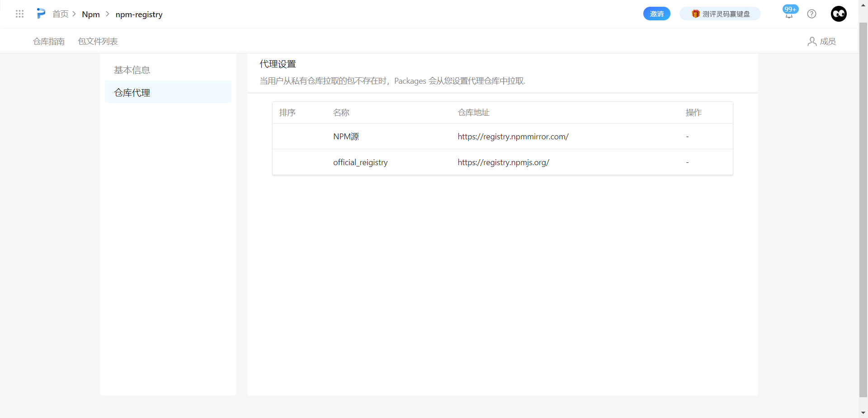Go to 首页 breadcrumb link
This screenshot has height=418, width=868.
(x=60, y=14)
